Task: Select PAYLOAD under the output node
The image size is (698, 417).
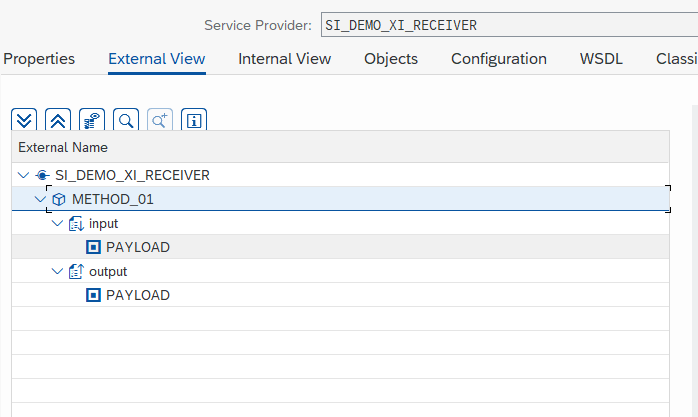Action: click(x=137, y=295)
